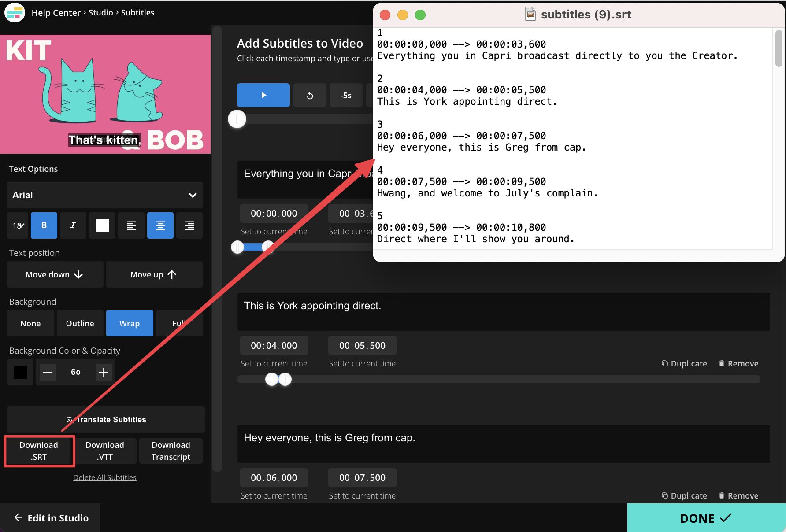786x532 pixels.
Task: Toggle bold text formatting
Action: point(44,225)
